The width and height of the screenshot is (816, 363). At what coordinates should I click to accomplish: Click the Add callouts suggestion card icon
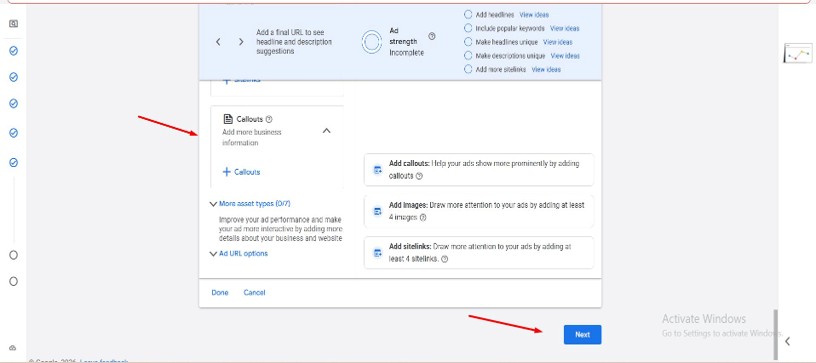(x=378, y=170)
